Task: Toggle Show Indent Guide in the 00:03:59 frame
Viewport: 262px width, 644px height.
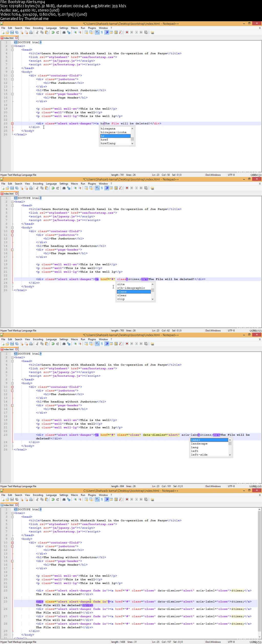Action: tap(107, 499)
